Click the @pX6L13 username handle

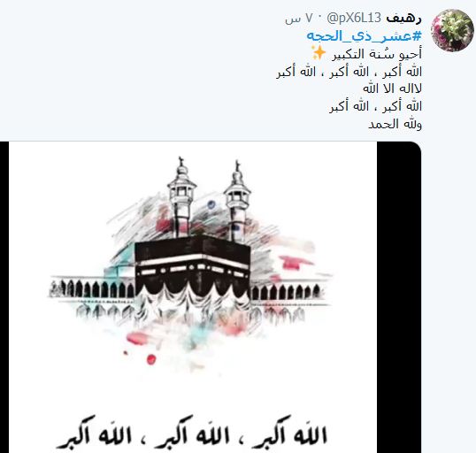tap(354, 19)
